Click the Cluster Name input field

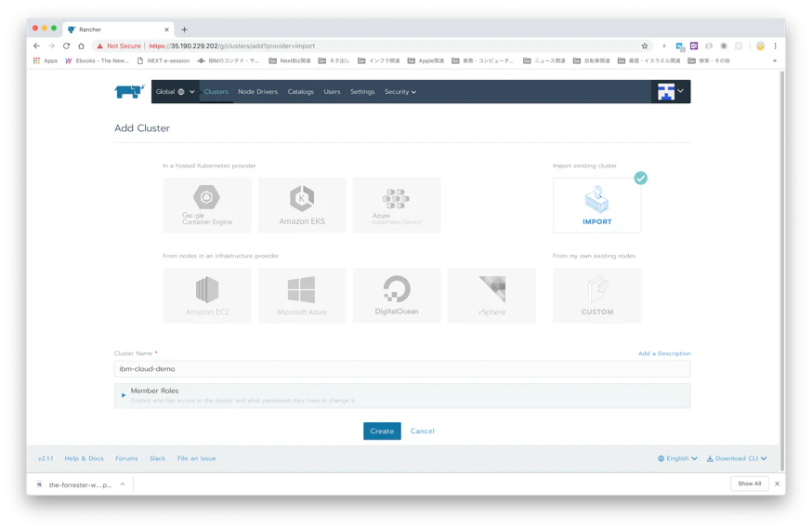point(402,369)
